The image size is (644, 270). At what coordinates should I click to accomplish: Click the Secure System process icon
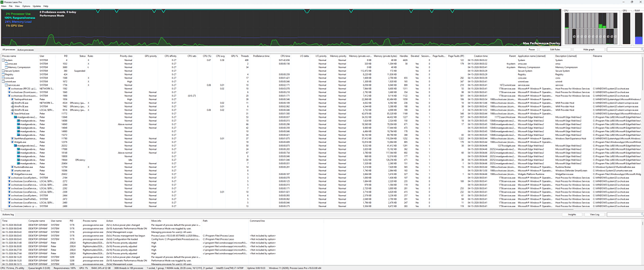3,70
